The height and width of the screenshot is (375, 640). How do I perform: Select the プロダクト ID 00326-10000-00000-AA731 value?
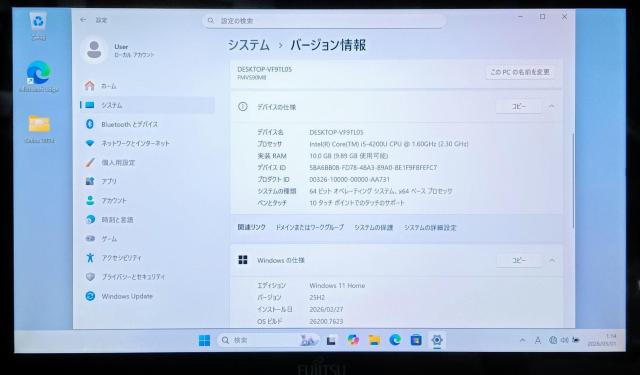(349, 179)
